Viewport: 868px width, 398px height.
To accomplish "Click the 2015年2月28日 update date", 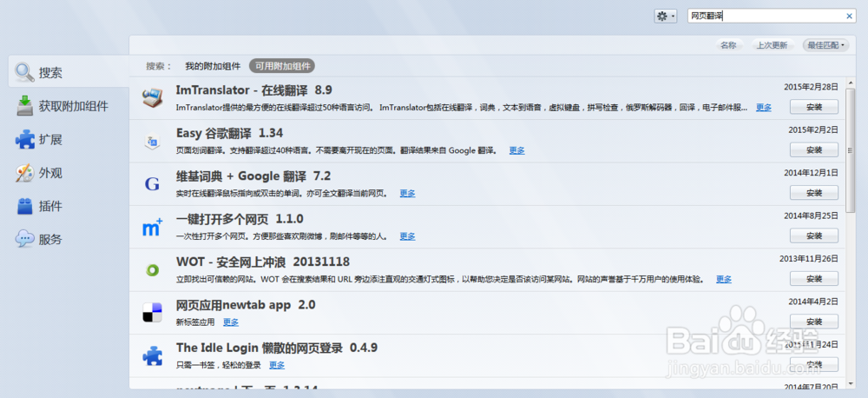I will 811,87.
